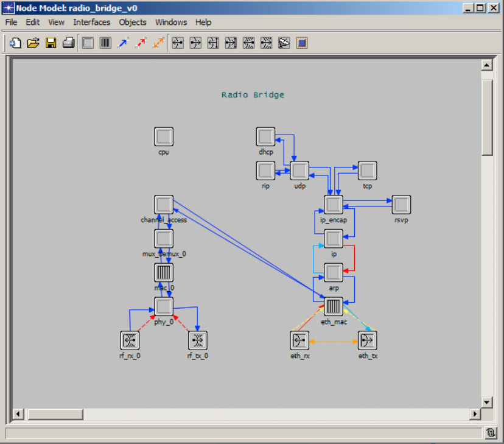The height and width of the screenshot is (444, 504).
Task: Select the cpu processor node
Action: [x=164, y=136]
